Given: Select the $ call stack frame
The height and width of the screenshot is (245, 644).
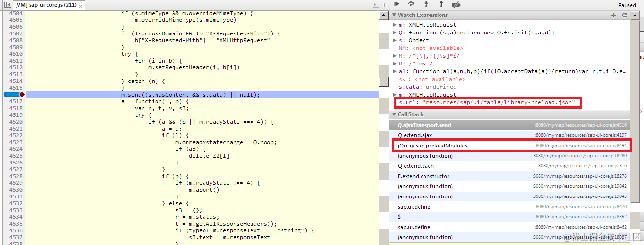Looking at the screenshot, I should (511, 217).
